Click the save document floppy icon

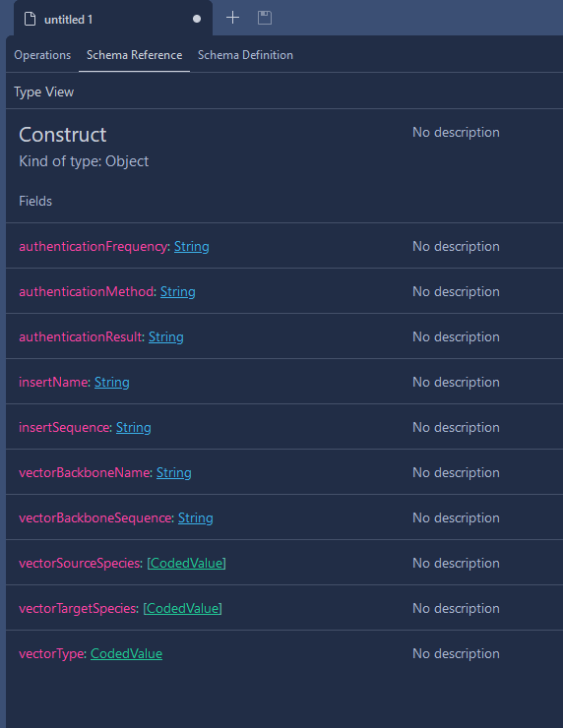coord(265,18)
